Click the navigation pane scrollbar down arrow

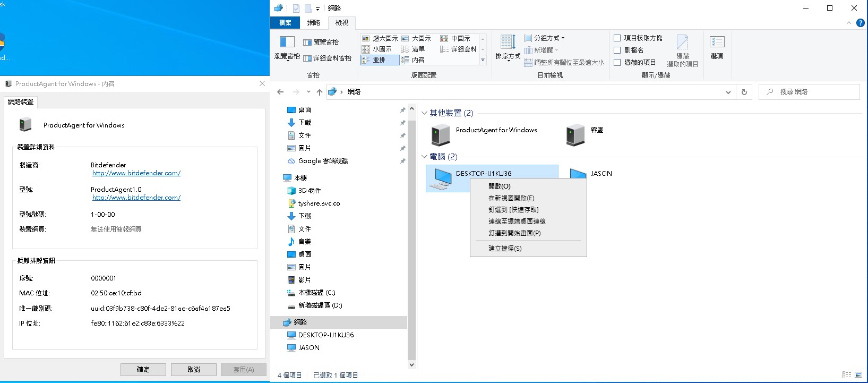pos(411,365)
